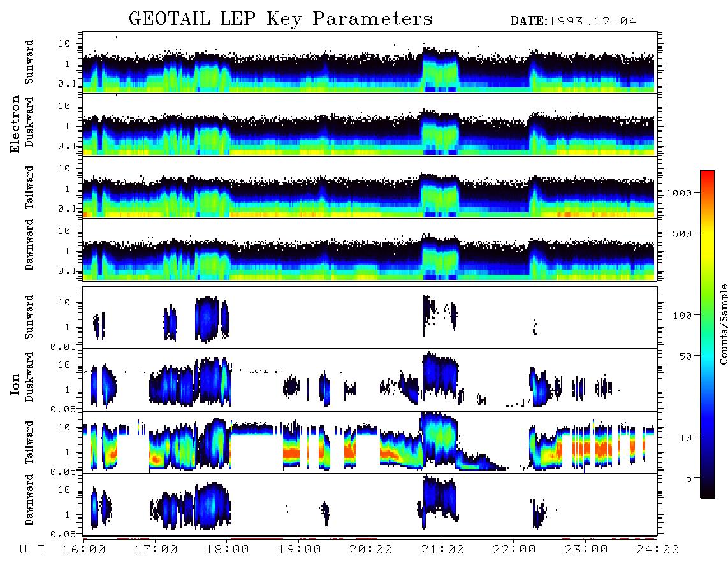728x561 pixels.
Task: Click the 'DATE:1993.12.04' label
Action: coord(573,22)
